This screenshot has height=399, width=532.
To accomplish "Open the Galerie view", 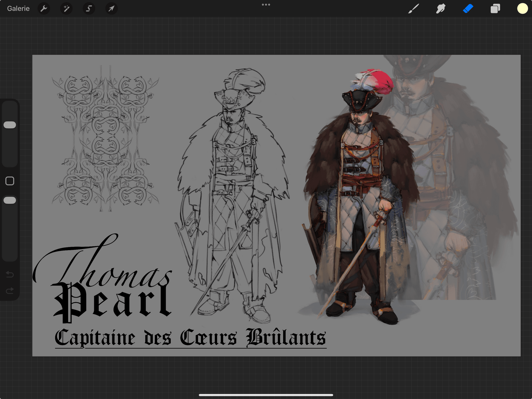I will (18, 9).
